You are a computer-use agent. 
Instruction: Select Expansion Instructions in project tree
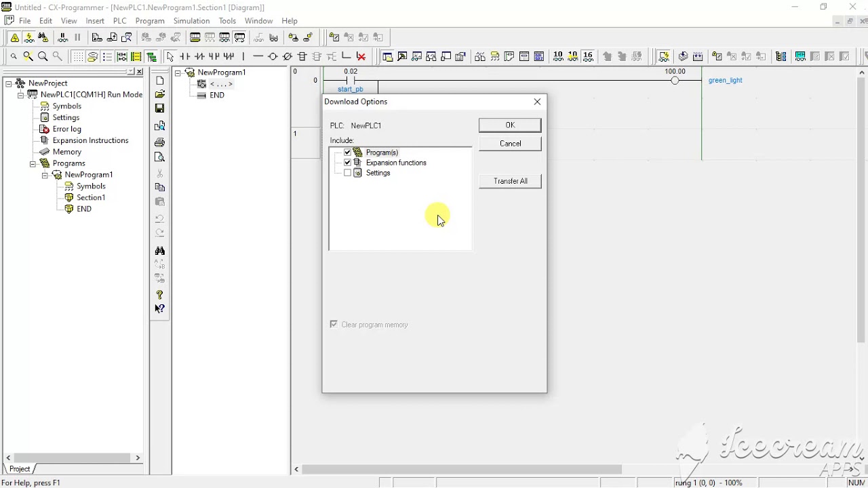click(90, 140)
